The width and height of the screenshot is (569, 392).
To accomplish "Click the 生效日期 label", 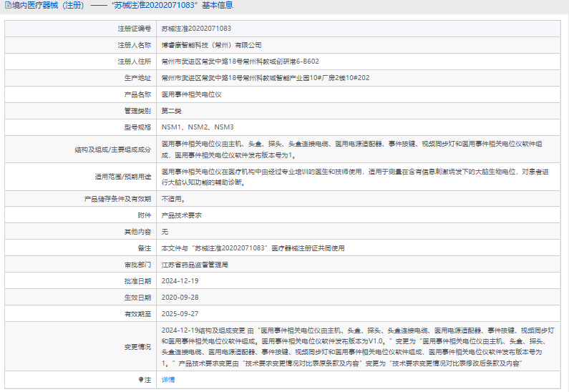I will click(137, 298).
